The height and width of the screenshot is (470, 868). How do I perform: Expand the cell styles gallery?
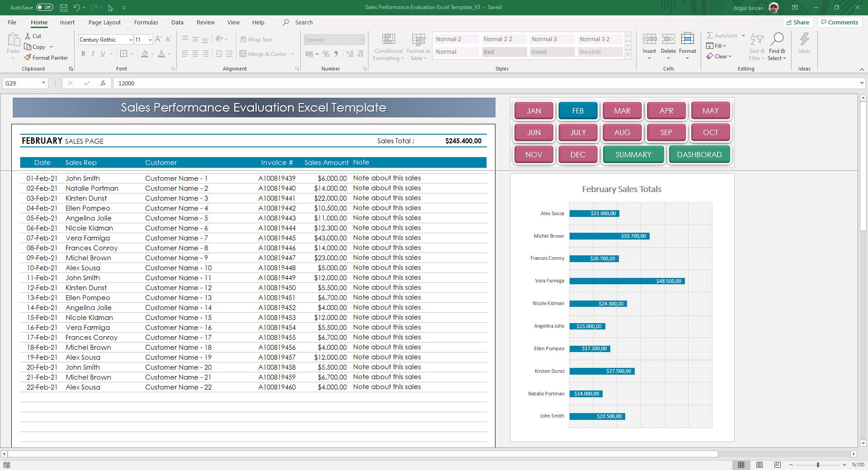pos(628,54)
